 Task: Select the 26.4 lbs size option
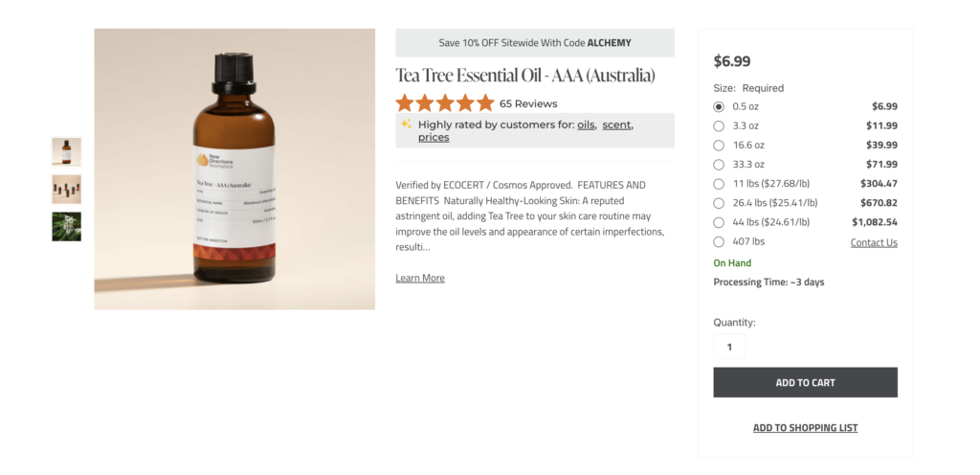[720, 203]
